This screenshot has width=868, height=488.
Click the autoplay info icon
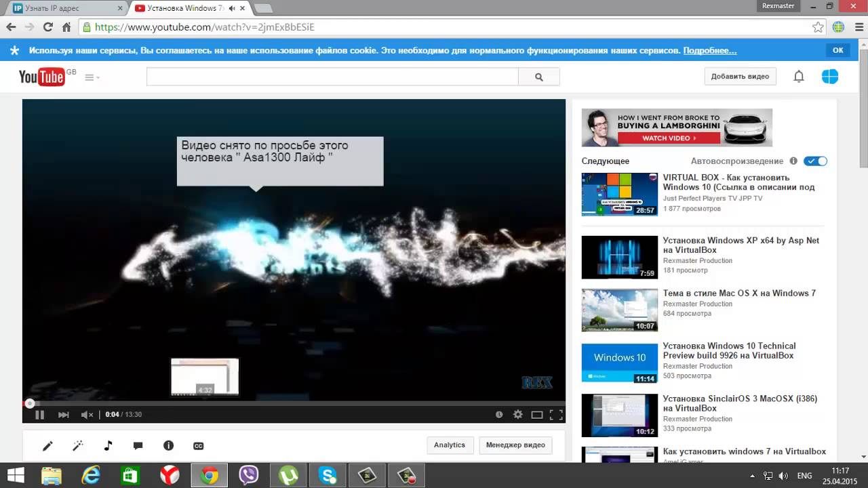[x=793, y=161]
